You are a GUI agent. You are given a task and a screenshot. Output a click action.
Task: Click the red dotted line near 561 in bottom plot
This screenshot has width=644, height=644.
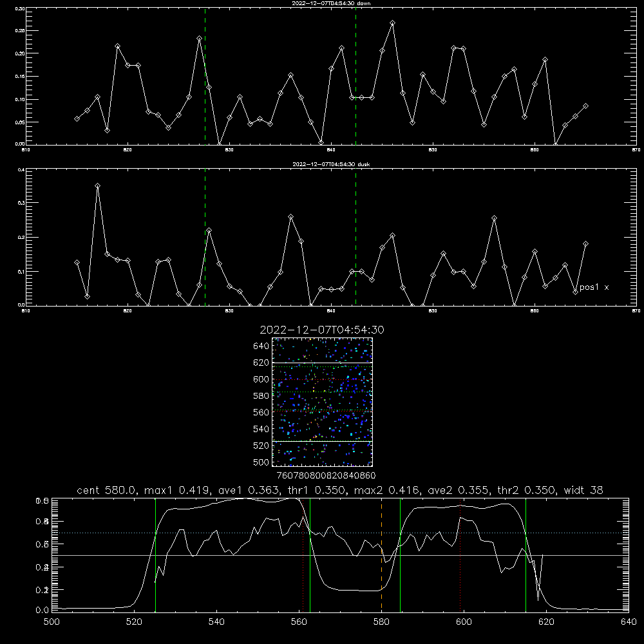[303, 554]
